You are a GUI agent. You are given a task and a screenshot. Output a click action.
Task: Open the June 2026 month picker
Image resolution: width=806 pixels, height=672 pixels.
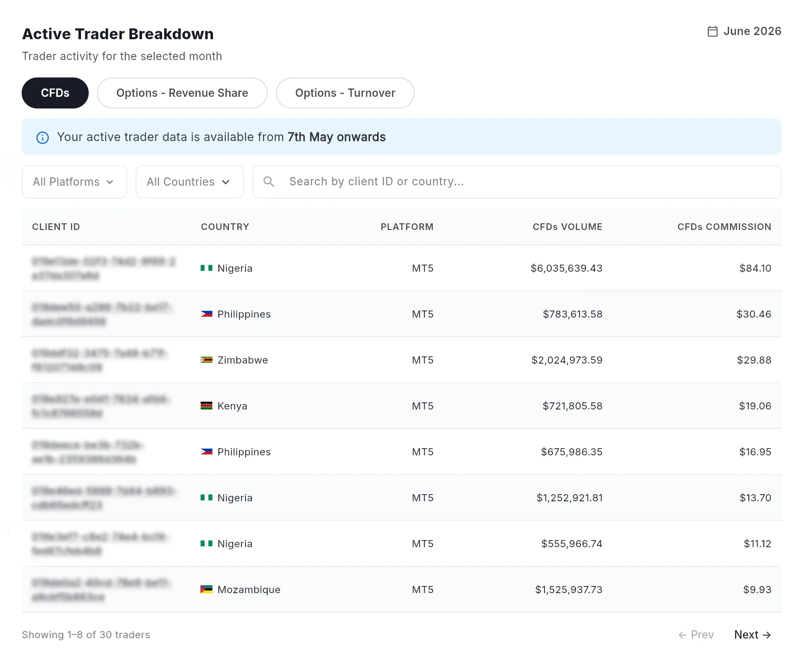tap(744, 31)
